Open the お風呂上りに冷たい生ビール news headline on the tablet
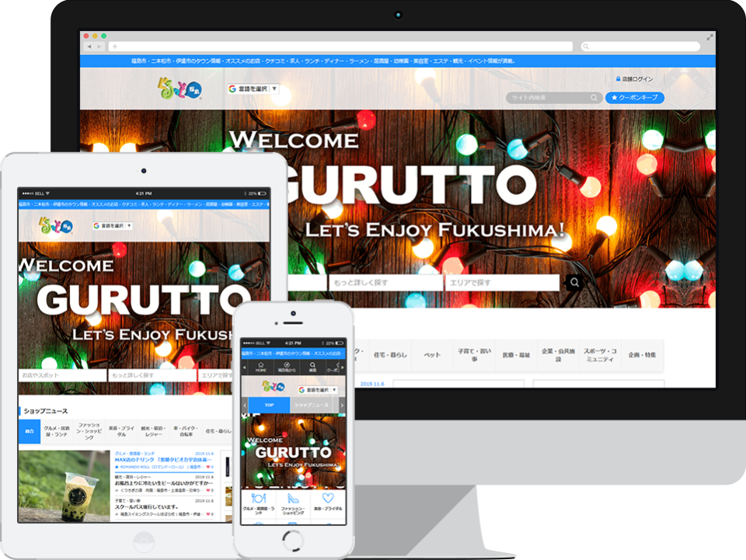This screenshot has width=746, height=560. pyautogui.click(x=164, y=483)
